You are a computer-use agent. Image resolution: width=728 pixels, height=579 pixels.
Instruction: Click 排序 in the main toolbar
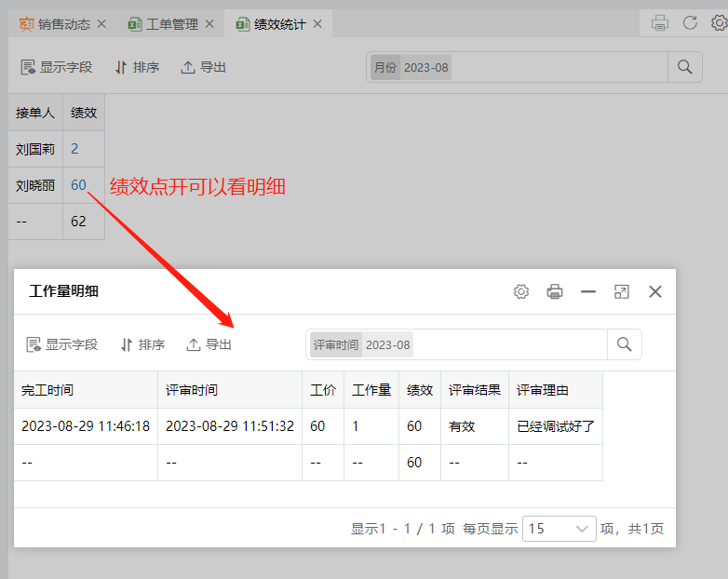(137, 67)
